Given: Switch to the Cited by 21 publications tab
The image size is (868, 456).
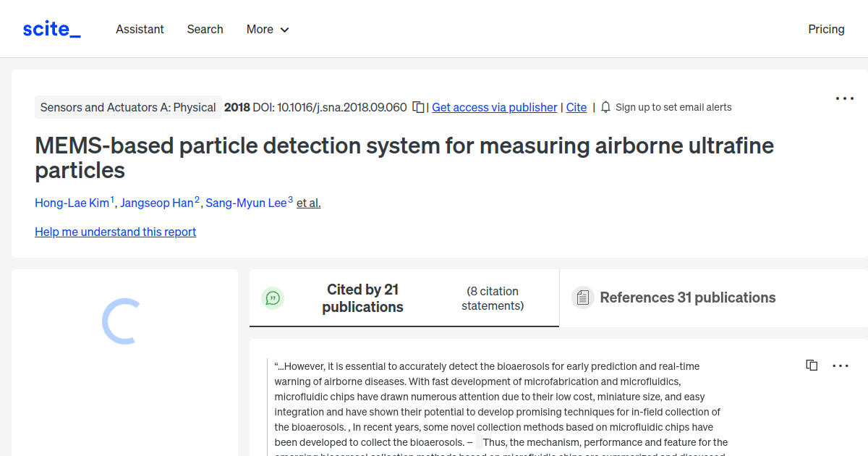Looking at the screenshot, I should pos(362,297).
